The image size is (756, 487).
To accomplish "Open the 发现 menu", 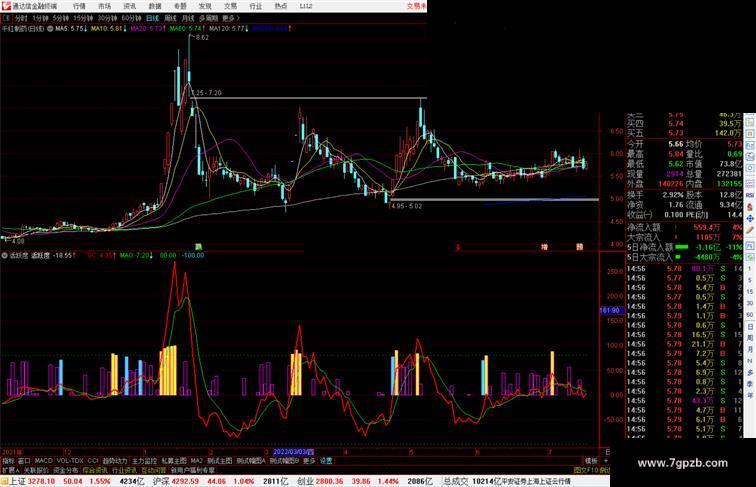I will (x=205, y=6).
